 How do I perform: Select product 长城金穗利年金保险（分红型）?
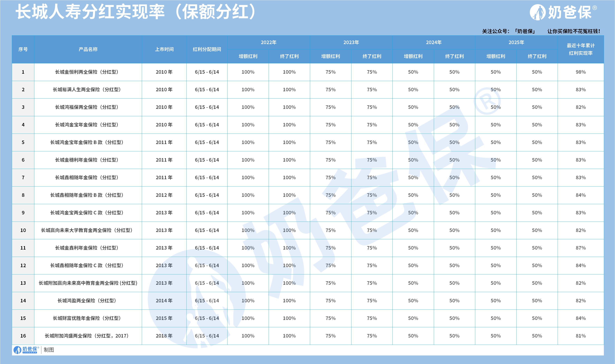(88, 160)
